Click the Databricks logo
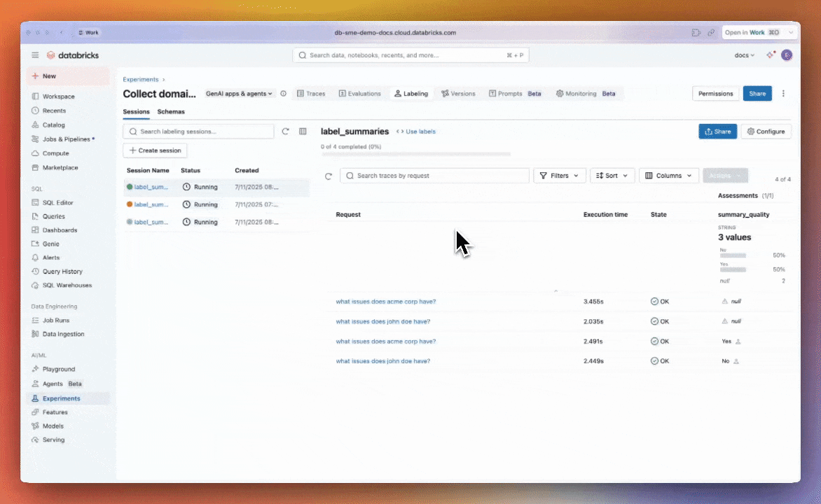 (x=73, y=55)
